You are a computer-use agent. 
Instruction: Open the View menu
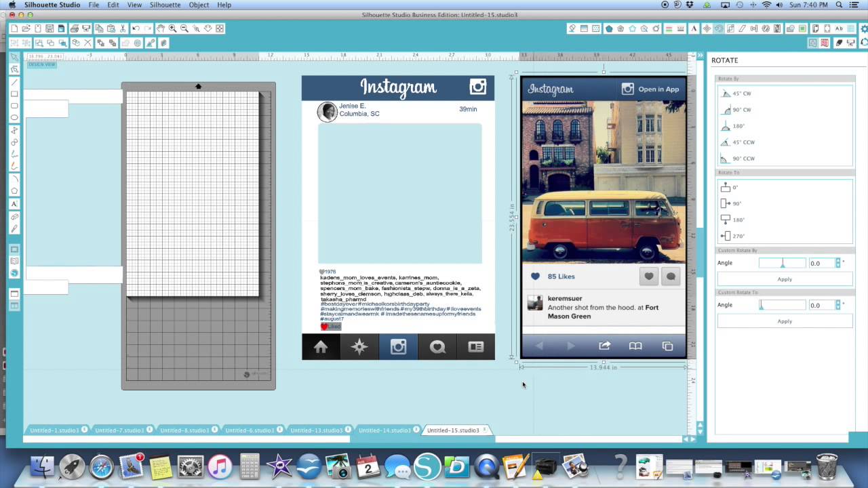point(134,5)
